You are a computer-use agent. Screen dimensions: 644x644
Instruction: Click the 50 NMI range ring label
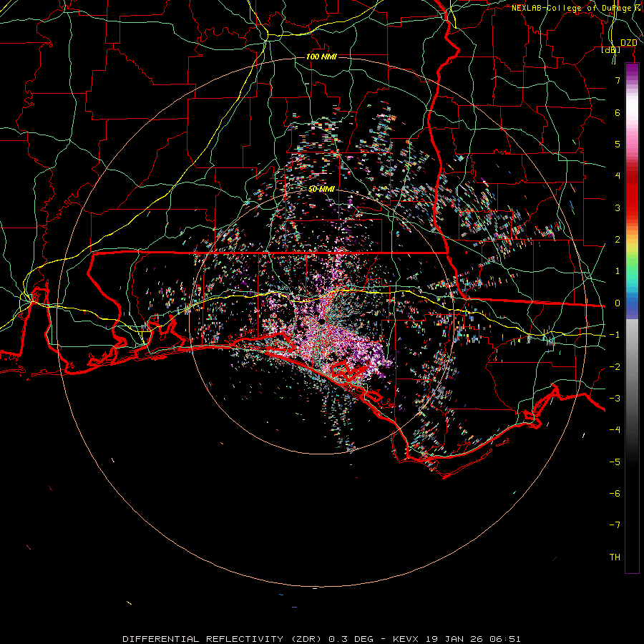pos(321,190)
